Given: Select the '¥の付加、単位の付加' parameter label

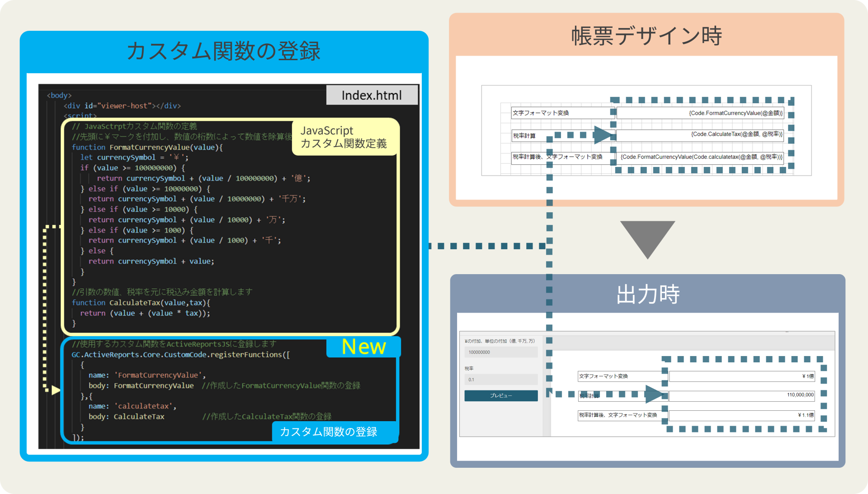Looking at the screenshot, I should click(500, 341).
